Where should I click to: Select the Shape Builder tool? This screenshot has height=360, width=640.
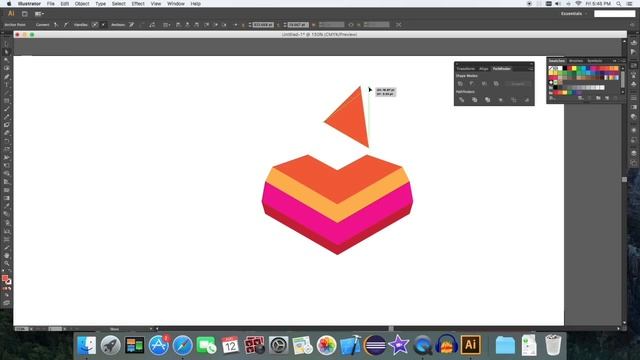point(7,174)
